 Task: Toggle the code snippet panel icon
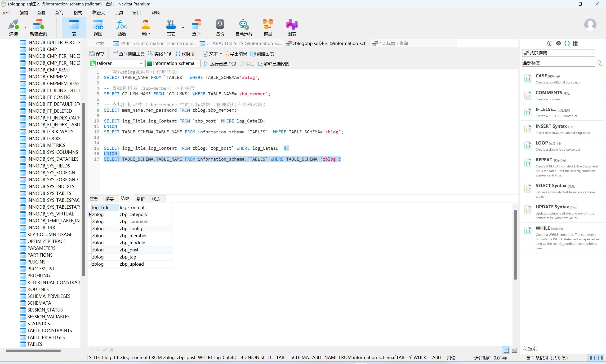pos(567,44)
